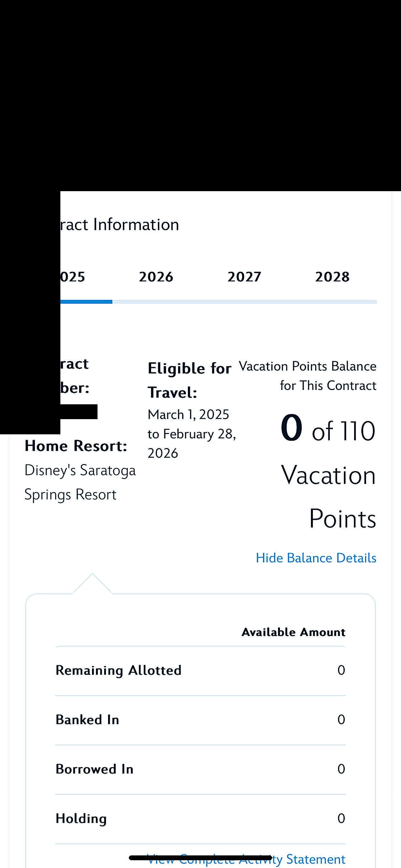Click the Home Resort label
The width and height of the screenshot is (401, 868).
click(x=76, y=446)
